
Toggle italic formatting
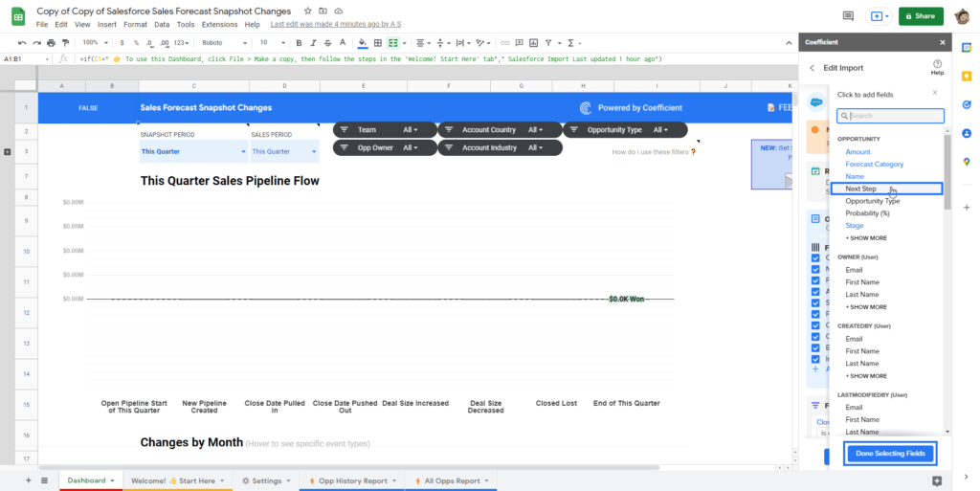pos(314,42)
